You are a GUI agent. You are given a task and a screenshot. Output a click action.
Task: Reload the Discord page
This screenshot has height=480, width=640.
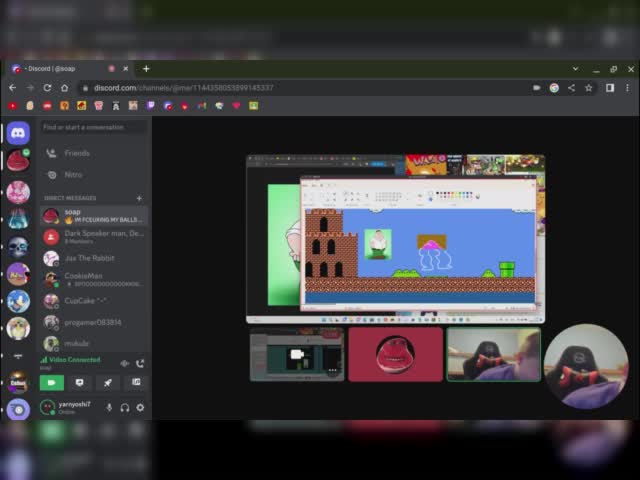tap(47, 88)
